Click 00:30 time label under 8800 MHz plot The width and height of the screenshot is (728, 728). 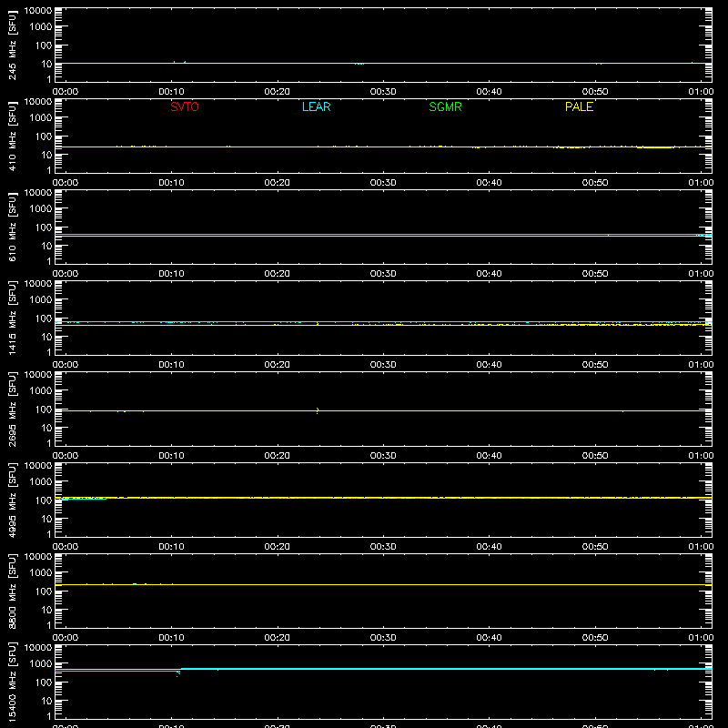(x=383, y=638)
